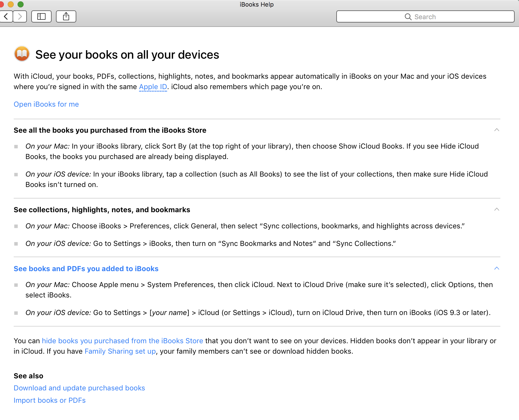Open Download and update purchased books
Viewport: 519px width, 420px height.
[x=79, y=388]
